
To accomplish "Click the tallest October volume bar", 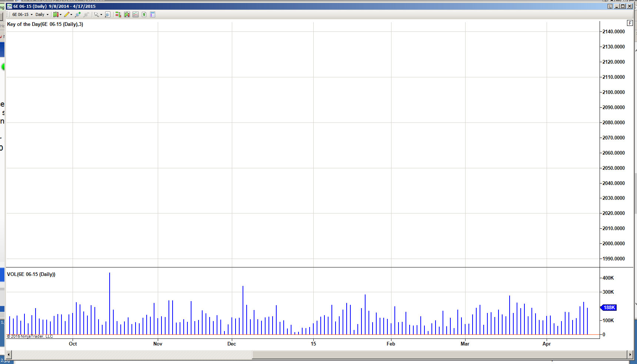I will coord(110,303).
